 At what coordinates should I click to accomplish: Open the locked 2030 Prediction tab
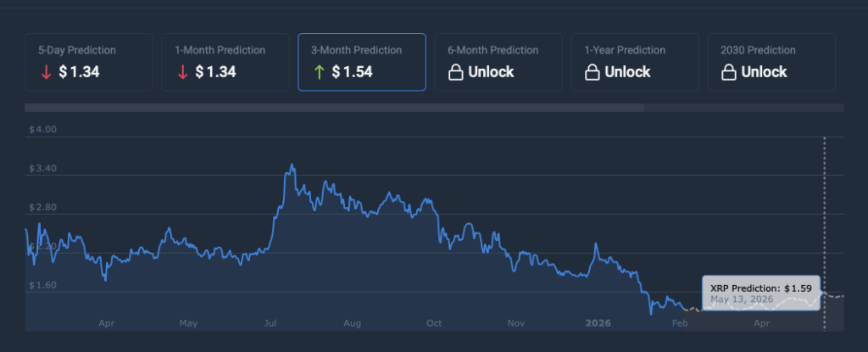pos(771,62)
